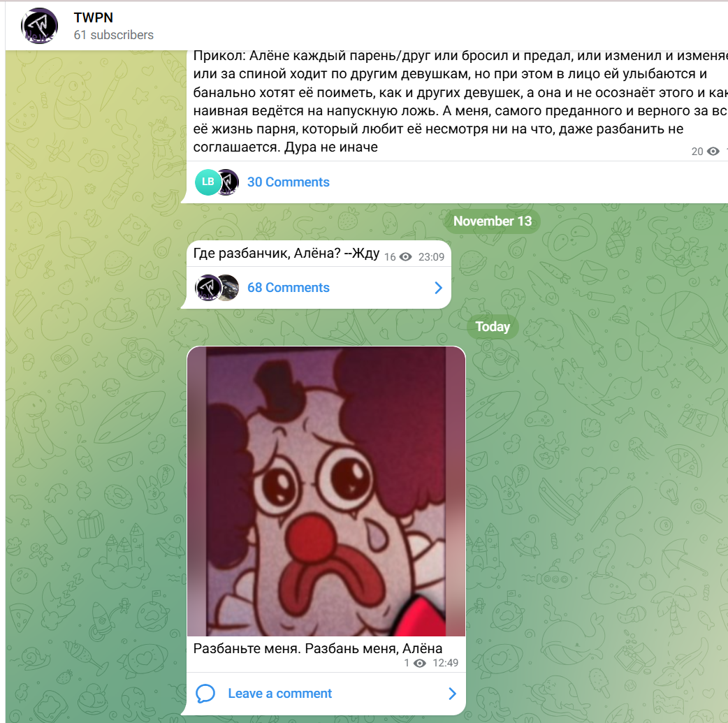Click the November 13 date badge
This screenshot has height=723, width=728.
pos(492,221)
